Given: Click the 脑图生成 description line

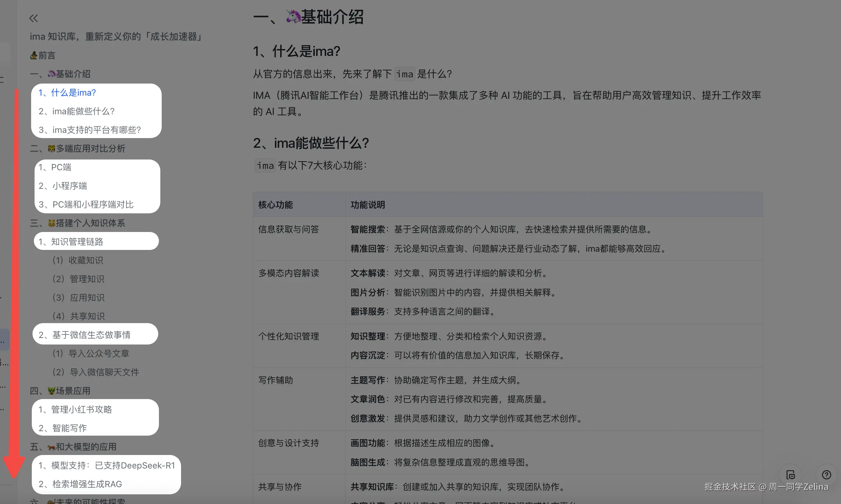Looking at the screenshot, I should (x=440, y=462).
